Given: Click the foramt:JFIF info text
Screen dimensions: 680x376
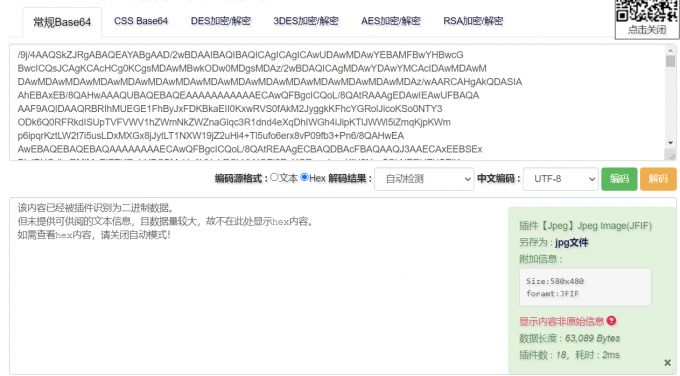Looking at the screenshot, I should tap(552, 294).
